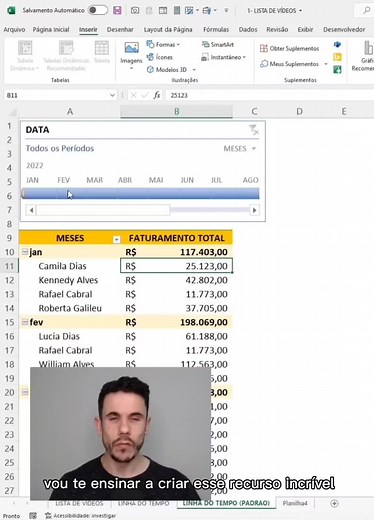Screen dimensions: 374x520
Task: Click the Tabela Dinâmica icon
Action: coord(25,48)
